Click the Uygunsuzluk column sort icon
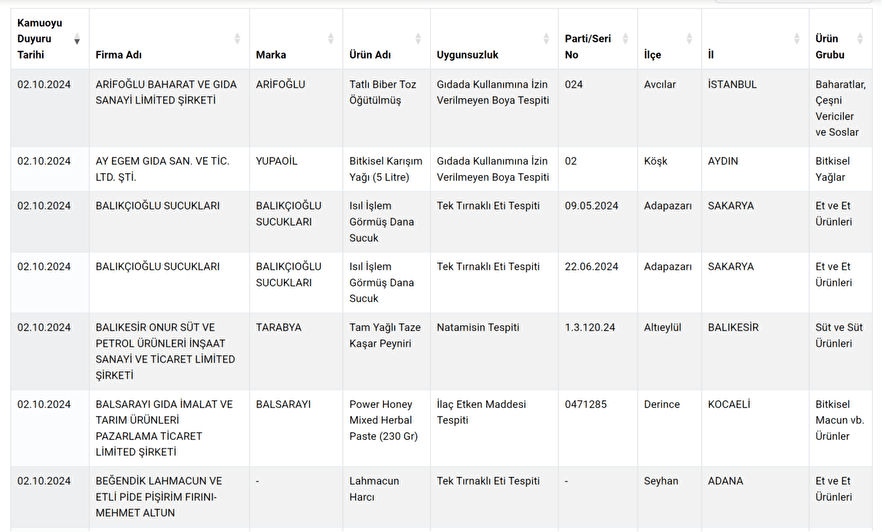 546,39
